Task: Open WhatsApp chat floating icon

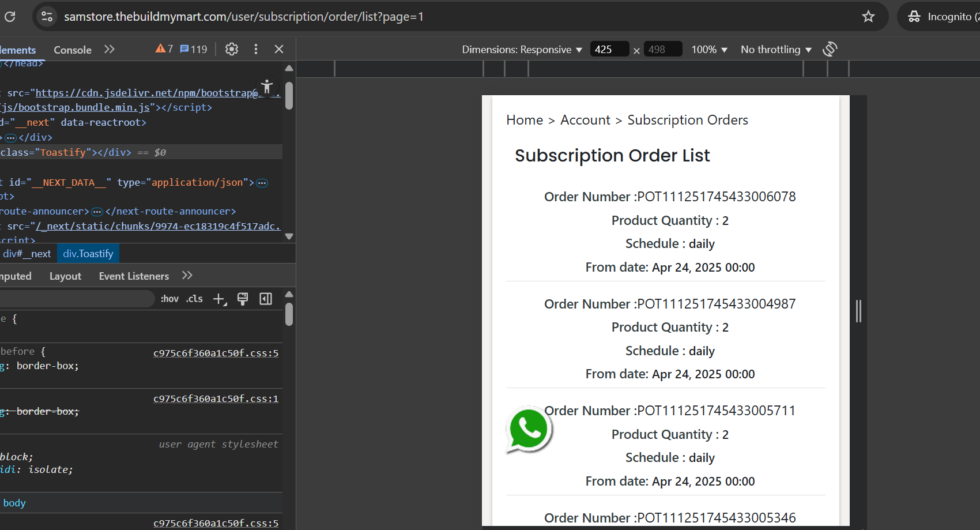Action: coord(529,430)
